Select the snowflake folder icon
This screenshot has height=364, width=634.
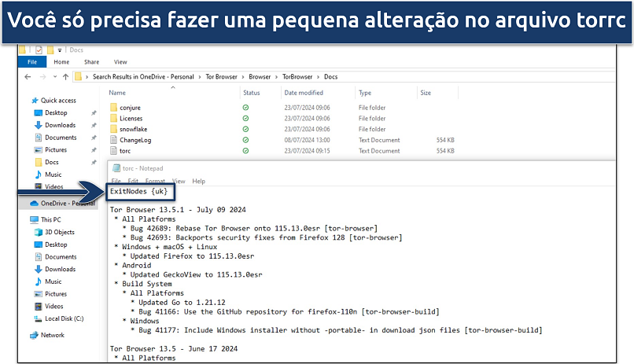[113, 129]
